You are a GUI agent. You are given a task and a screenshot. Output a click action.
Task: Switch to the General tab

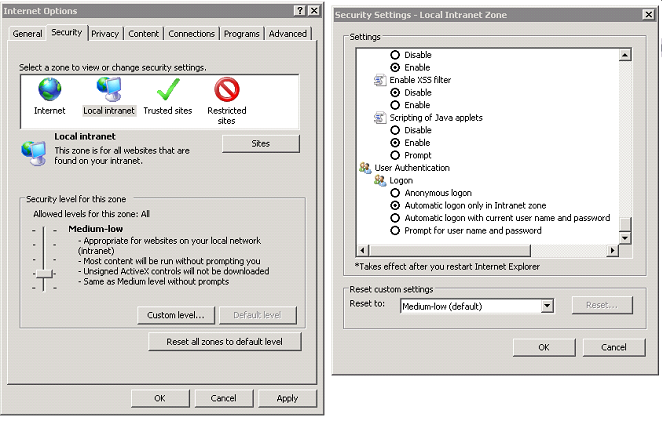coord(27,34)
